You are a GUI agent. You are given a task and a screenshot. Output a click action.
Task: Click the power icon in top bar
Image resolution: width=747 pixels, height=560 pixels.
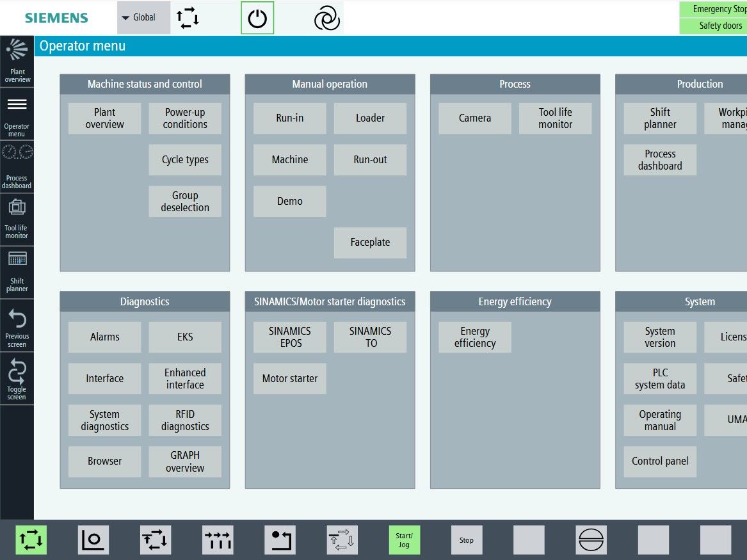(257, 18)
